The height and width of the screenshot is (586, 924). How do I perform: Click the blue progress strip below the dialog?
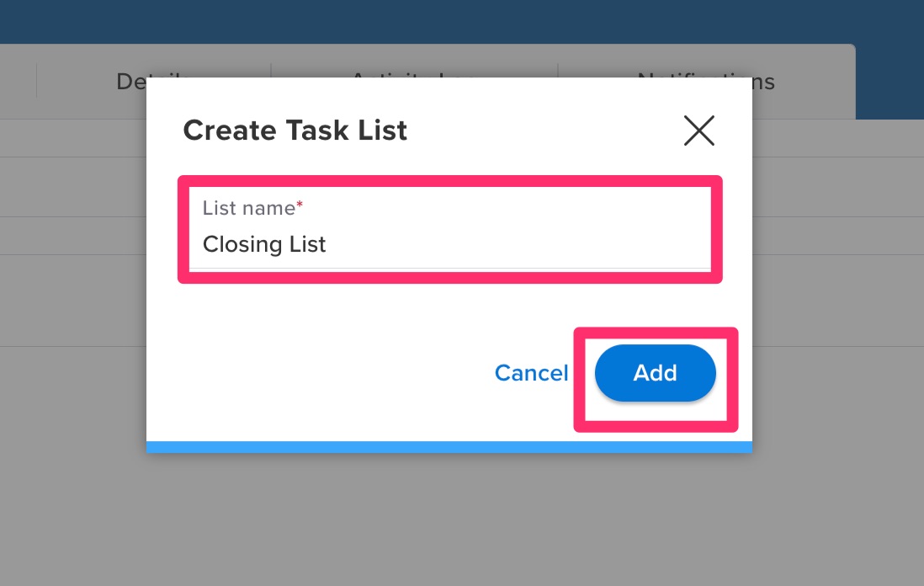pos(449,447)
